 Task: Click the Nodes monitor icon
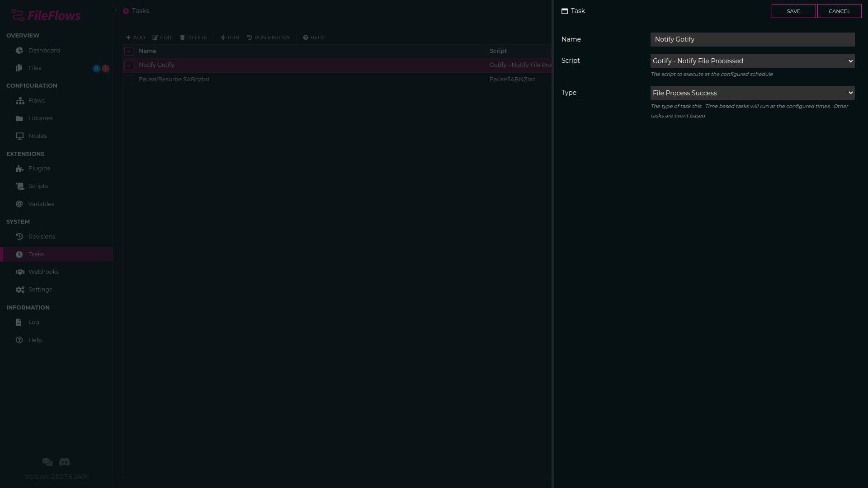point(19,136)
